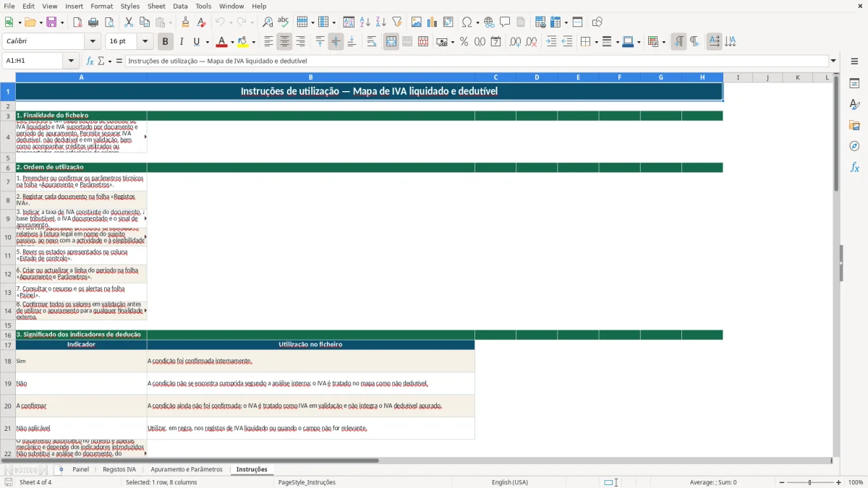
Task: Copy the selection with the Copy icon
Action: click(x=145, y=22)
